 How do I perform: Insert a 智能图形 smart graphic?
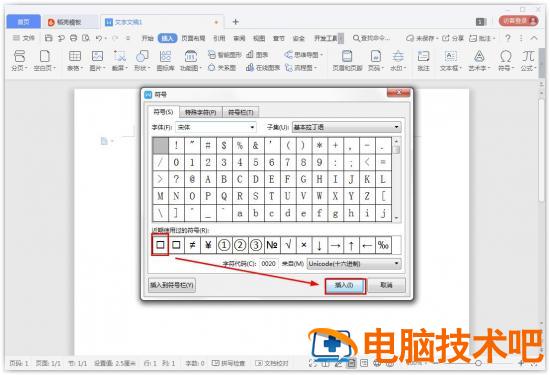pos(224,55)
